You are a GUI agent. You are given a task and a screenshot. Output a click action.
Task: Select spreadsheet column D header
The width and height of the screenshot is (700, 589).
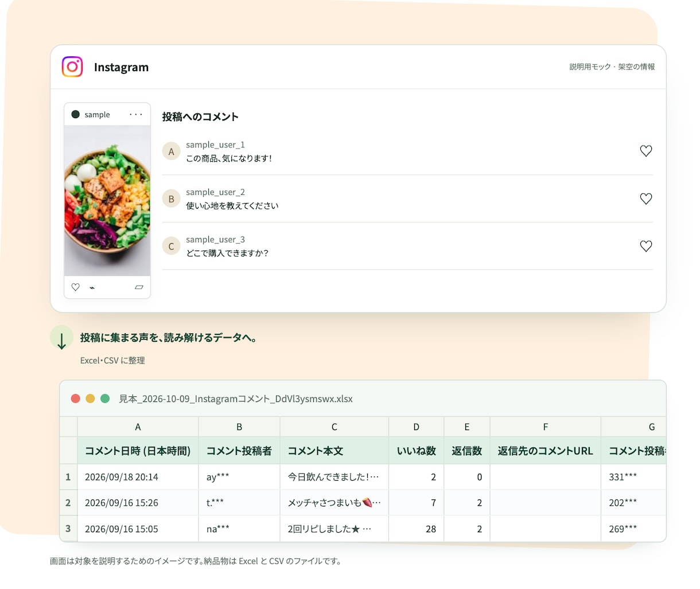point(417,427)
